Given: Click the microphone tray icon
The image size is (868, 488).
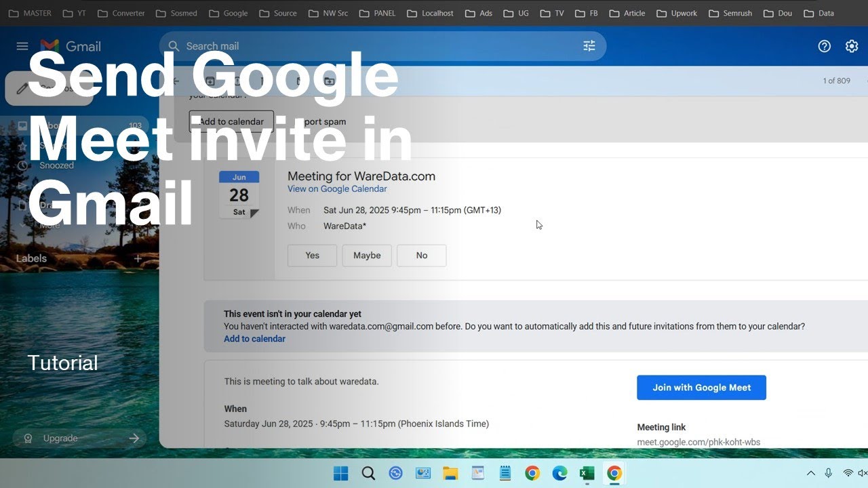Looking at the screenshot, I should 829,473.
